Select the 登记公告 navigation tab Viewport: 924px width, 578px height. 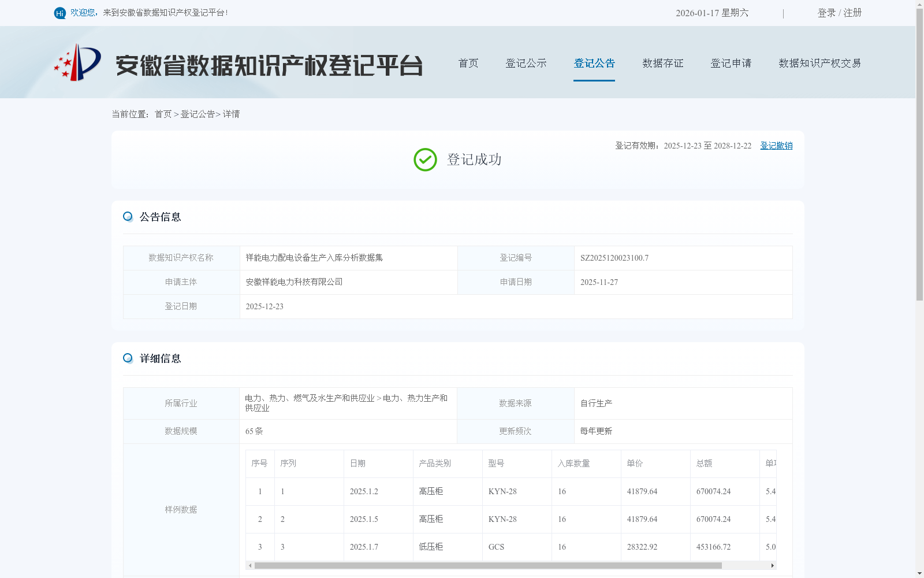(594, 63)
